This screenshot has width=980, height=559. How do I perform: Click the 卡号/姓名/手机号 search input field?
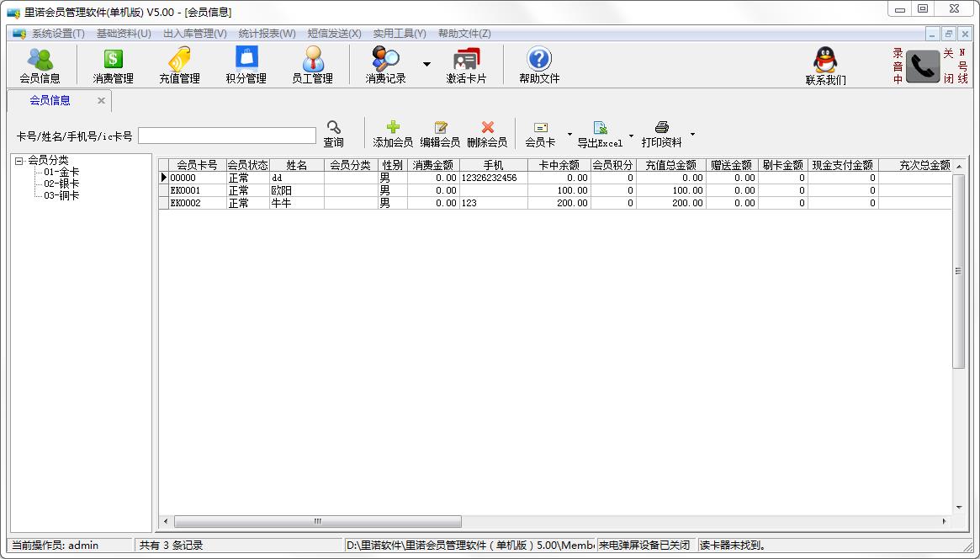point(227,136)
